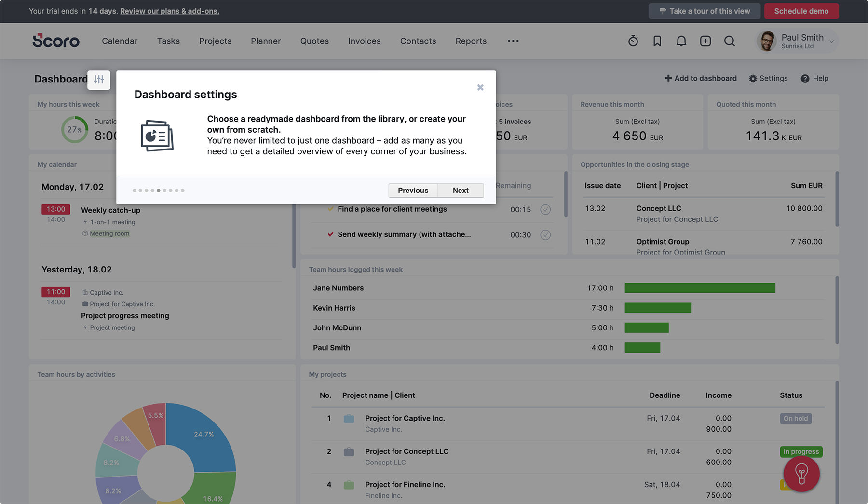Open the Project progress meeting event
This screenshot has height=504, width=868.
click(x=125, y=316)
